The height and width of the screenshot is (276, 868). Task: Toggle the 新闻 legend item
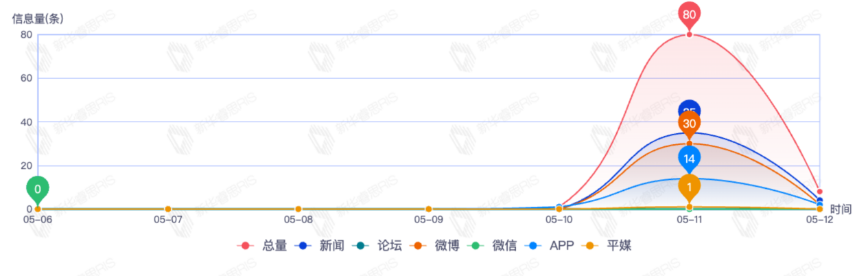click(x=322, y=246)
